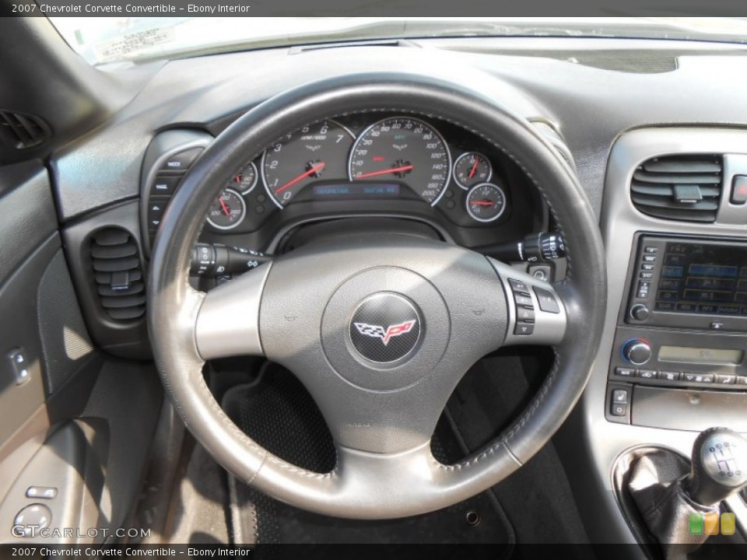Click the red hazard triangle button
The height and width of the screenshot is (560, 747).
[739, 190]
